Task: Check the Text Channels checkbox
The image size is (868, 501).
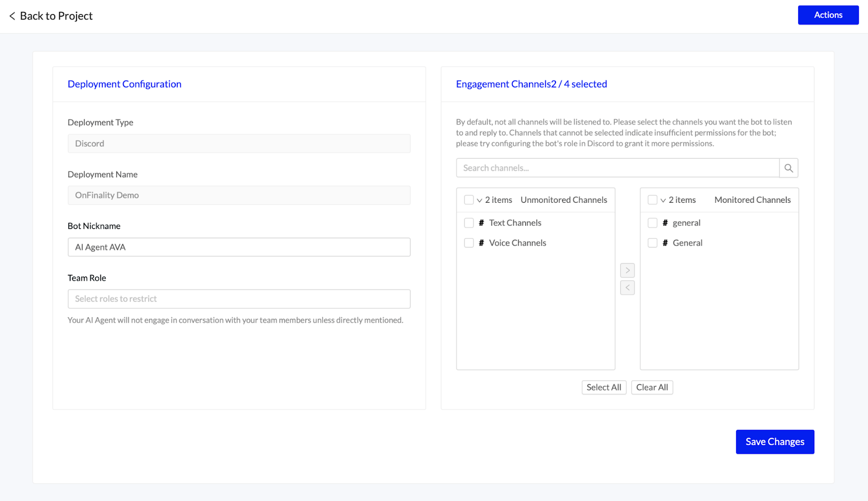Action: 469,222
